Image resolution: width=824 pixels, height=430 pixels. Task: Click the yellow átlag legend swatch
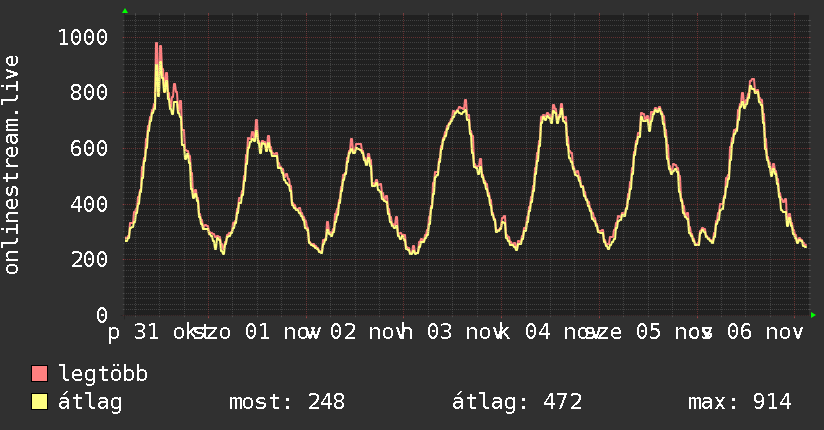coord(39,402)
